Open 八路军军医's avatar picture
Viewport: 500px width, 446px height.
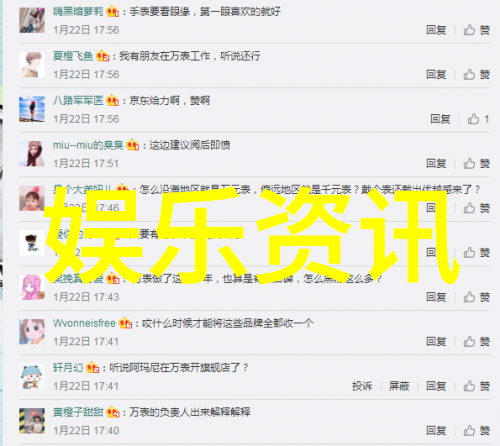coord(32,109)
